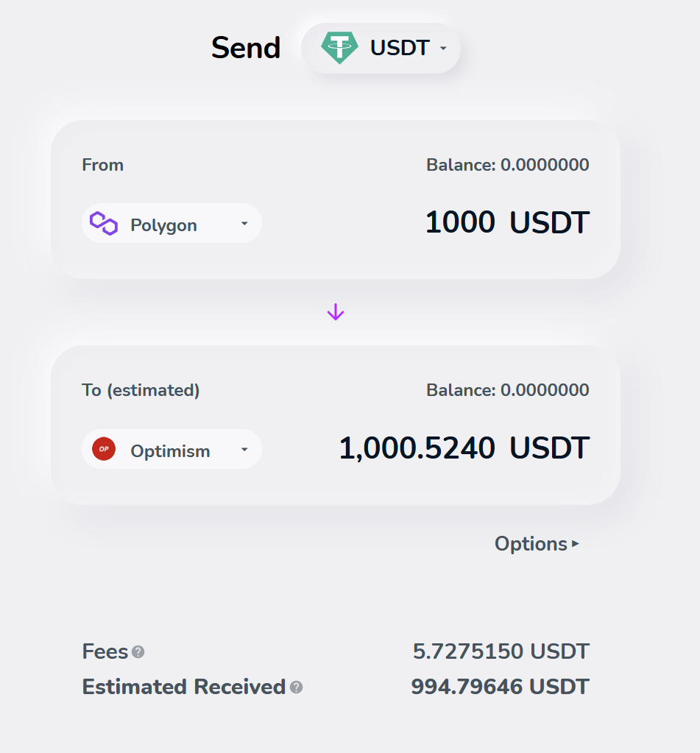700x753 pixels.
Task: Open the To network dropdown showing Optimism
Action: tap(172, 448)
